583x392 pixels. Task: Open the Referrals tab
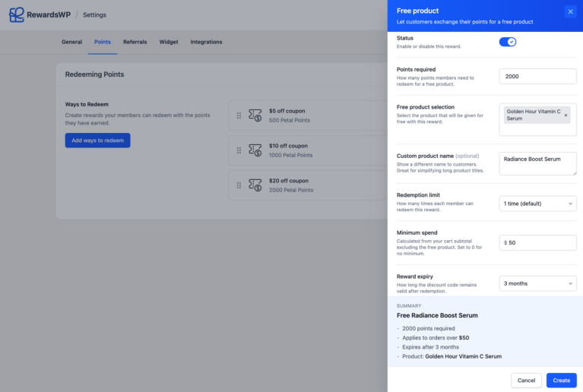coord(135,42)
